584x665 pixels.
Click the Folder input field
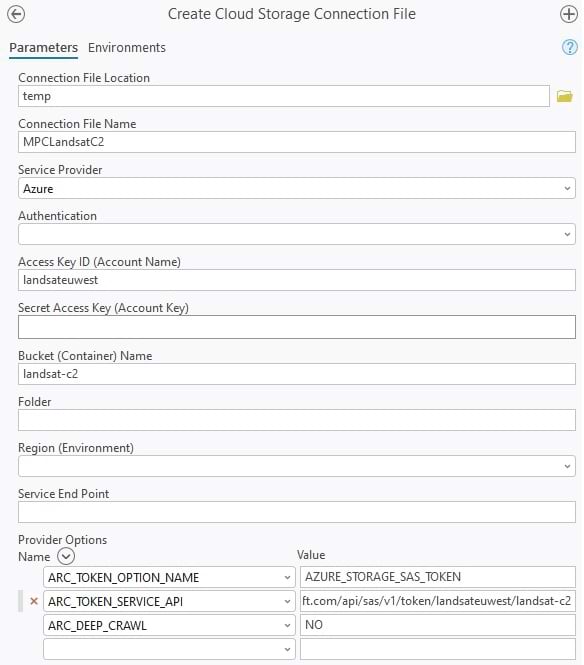(296, 420)
